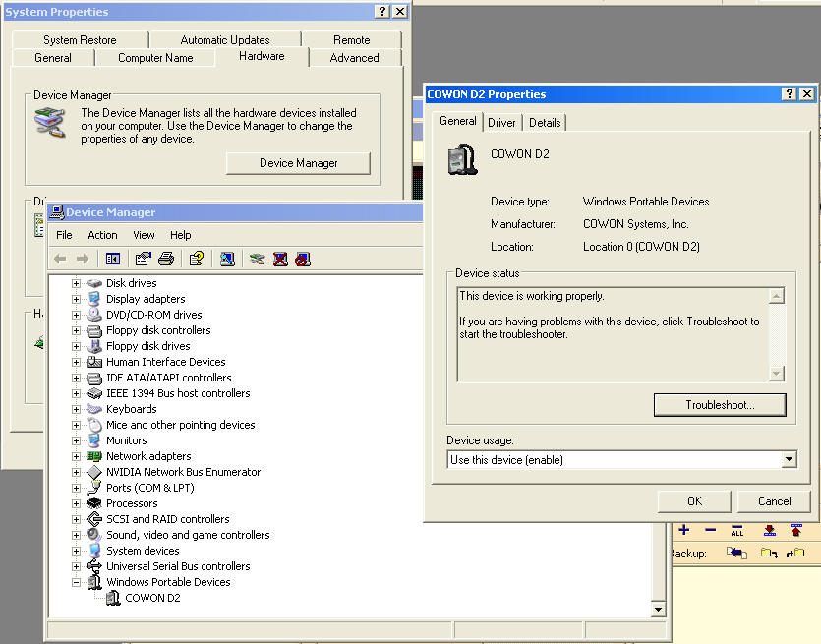Select the General tab in COWON D2 Properties
This screenshot has height=644, width=821.
tap(457, 121)
